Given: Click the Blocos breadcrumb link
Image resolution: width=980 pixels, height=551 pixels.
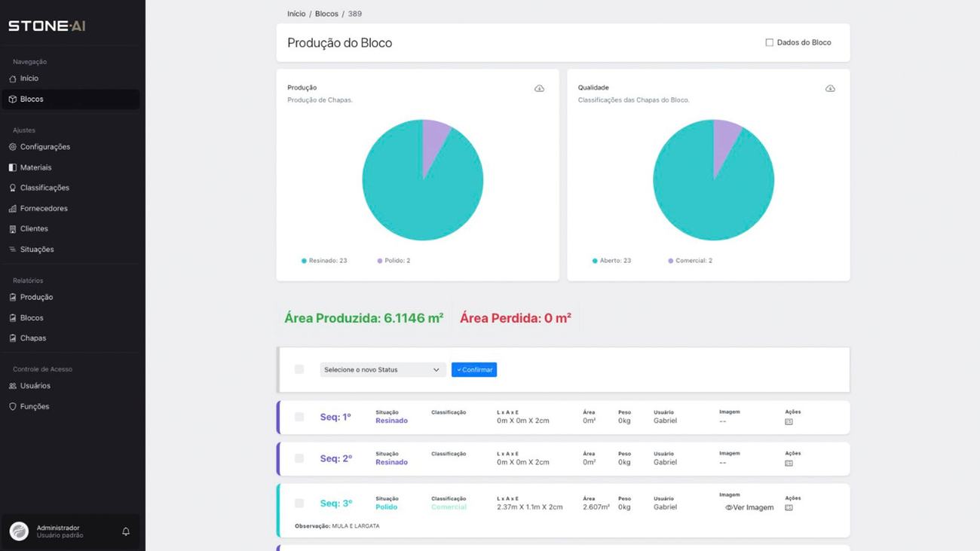Looking at the screenshot, I should coord(326,14).
